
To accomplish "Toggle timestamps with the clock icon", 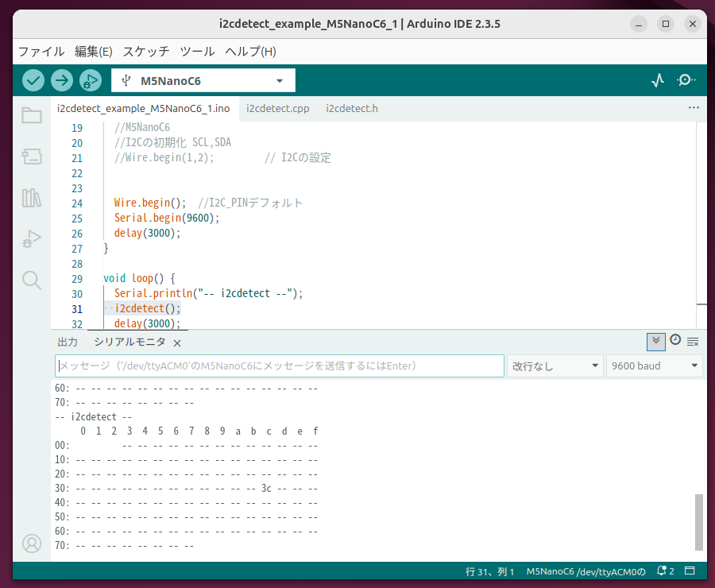I will [675, 340].
